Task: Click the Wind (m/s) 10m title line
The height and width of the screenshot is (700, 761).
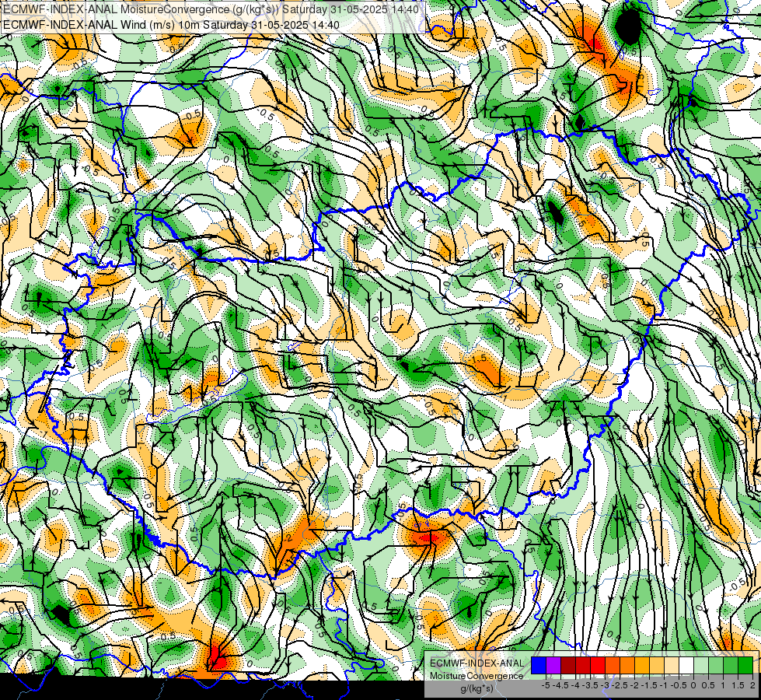Action: tap(171, 24)
